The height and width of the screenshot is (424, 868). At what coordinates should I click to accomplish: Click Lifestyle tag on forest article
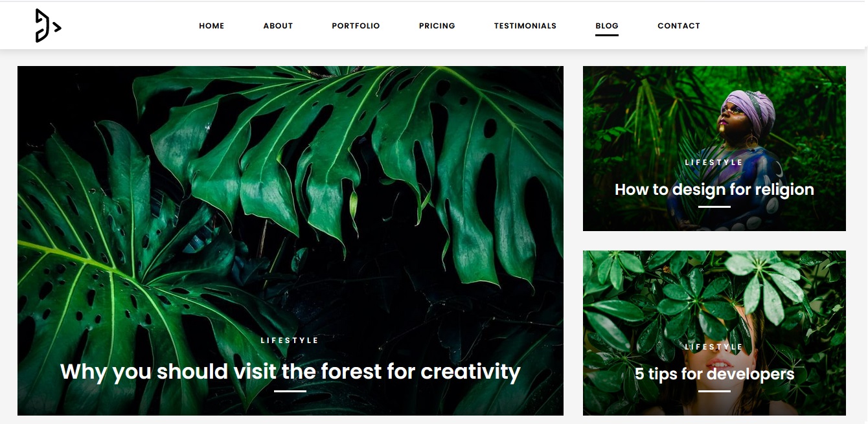coord(290,340)
